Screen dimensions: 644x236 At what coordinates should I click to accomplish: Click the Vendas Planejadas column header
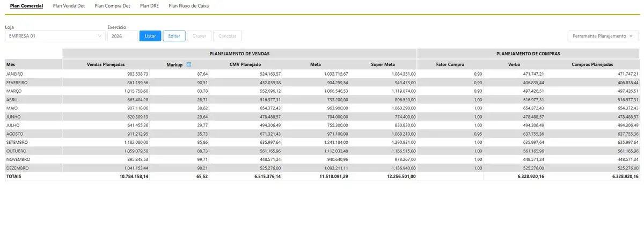click(106, 64)
